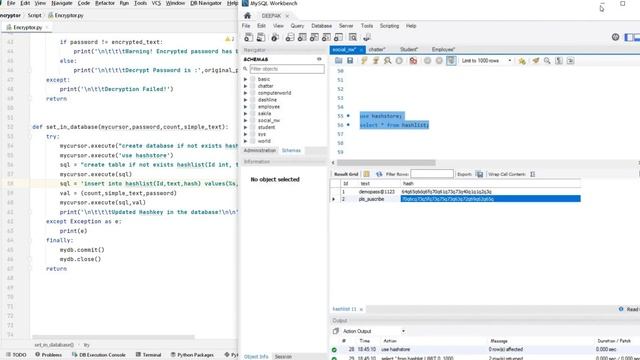640x360 pixels.
Task: Expand the computerworld schema
Action: click(246, 93)
